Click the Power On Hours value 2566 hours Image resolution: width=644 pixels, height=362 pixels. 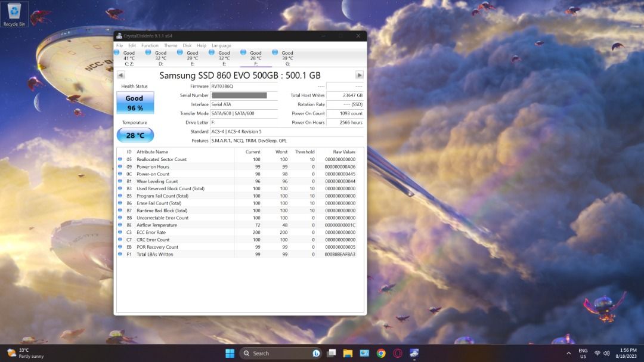click(345, 122)
